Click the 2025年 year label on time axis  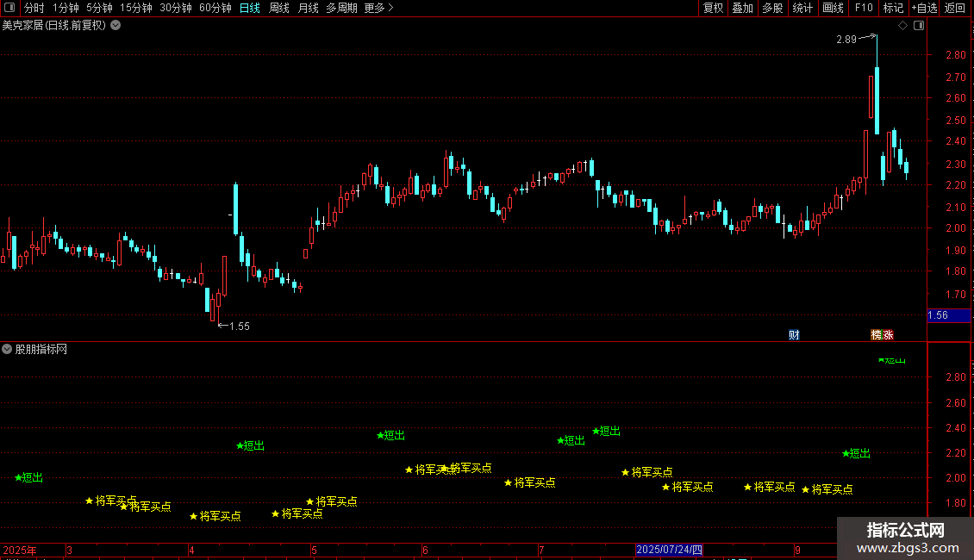coord(20,550)
